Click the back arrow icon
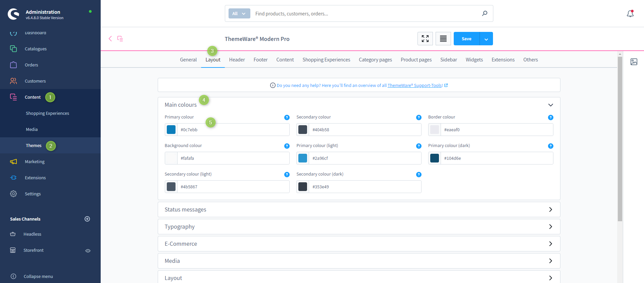Image resolution: width=644 pixels, height=283 pixels. (x=110, y=39)
